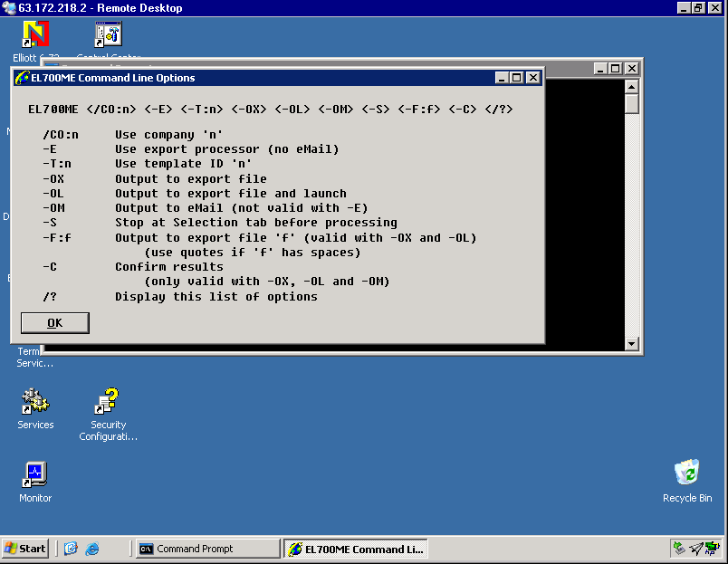Click the middle system tray icon
The image size is (728, 564).
696,549
